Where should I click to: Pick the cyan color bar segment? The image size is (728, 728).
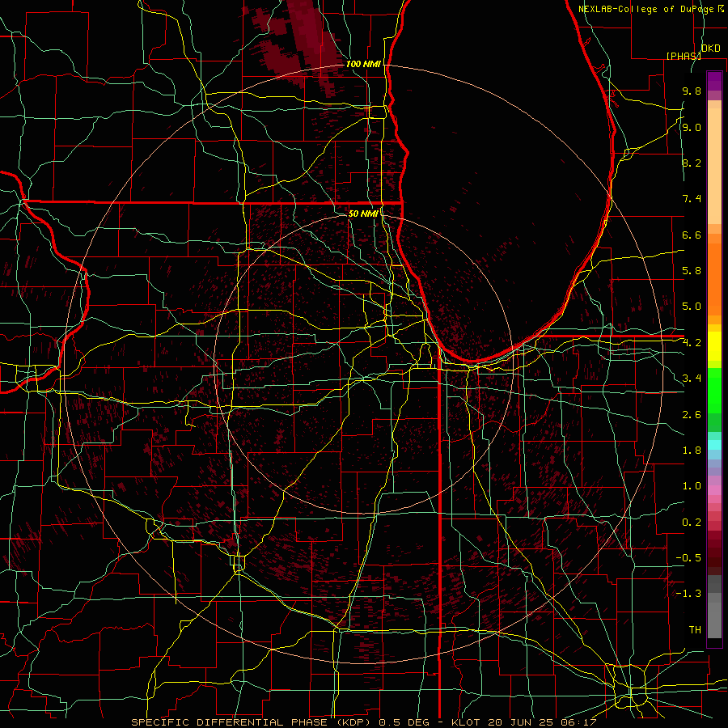tap(714, 445)
